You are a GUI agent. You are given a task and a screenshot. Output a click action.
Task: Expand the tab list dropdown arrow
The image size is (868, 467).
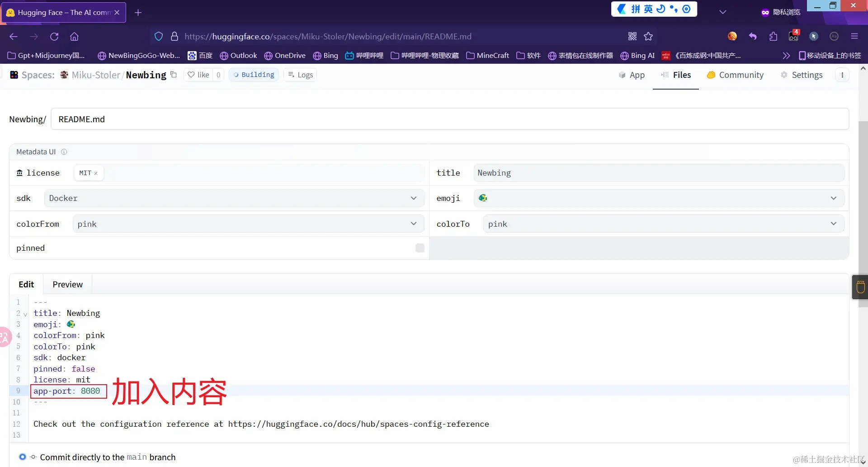[723, 12]
